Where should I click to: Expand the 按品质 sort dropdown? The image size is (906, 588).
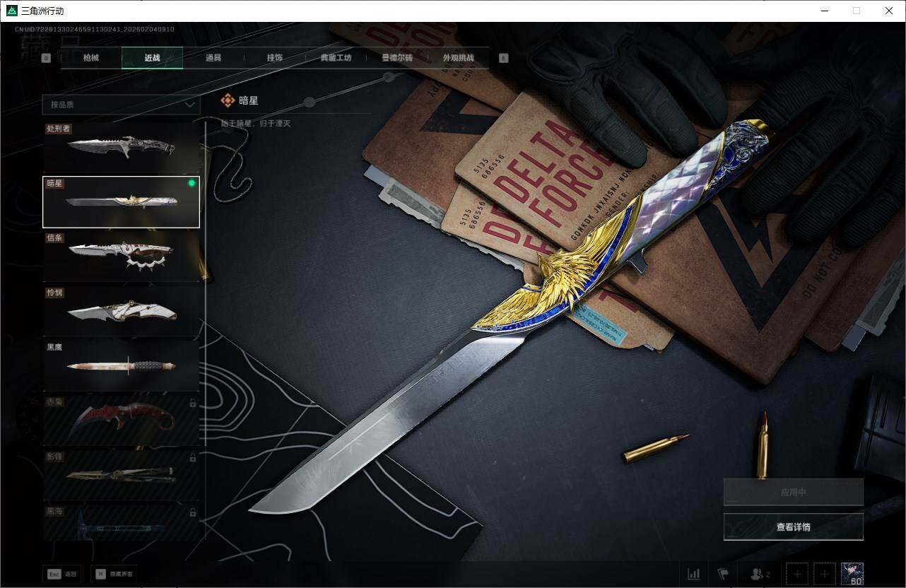tap(121, 105)
